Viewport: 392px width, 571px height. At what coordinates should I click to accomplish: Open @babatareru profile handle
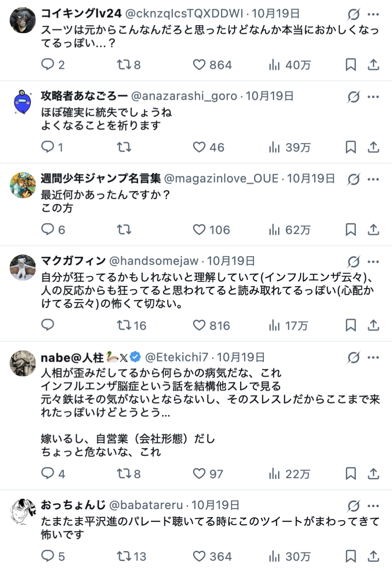[146, 505]
